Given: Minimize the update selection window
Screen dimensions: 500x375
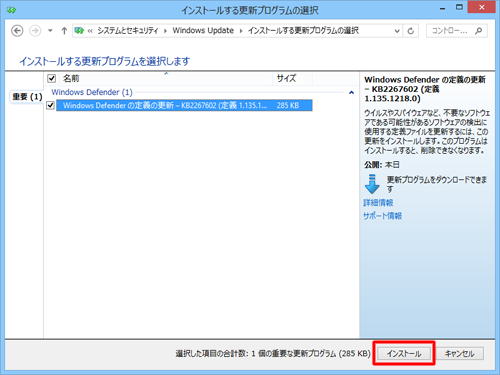Looking at the screenshot, I should coord(442,8).
